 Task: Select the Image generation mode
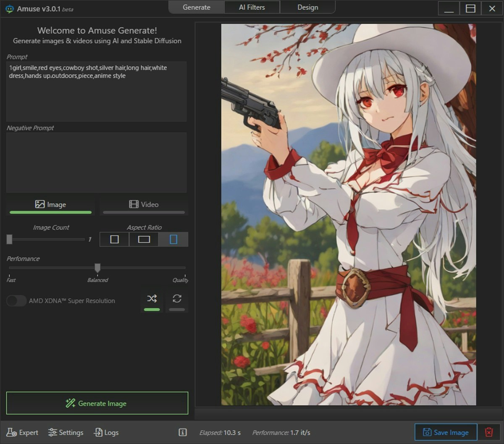(x=50, y=205)
